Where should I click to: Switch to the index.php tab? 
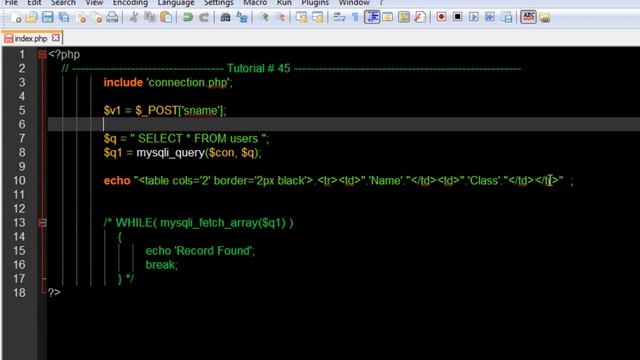31,39
